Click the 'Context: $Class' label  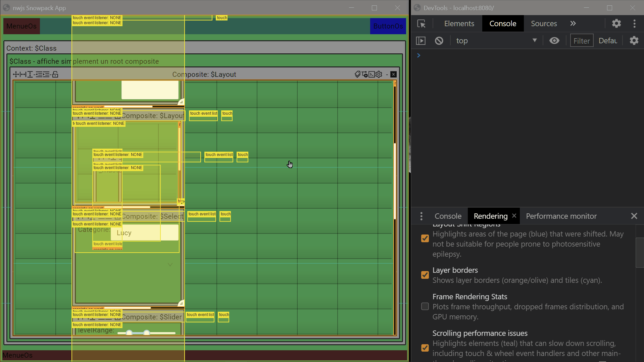(x=32, y=48)
